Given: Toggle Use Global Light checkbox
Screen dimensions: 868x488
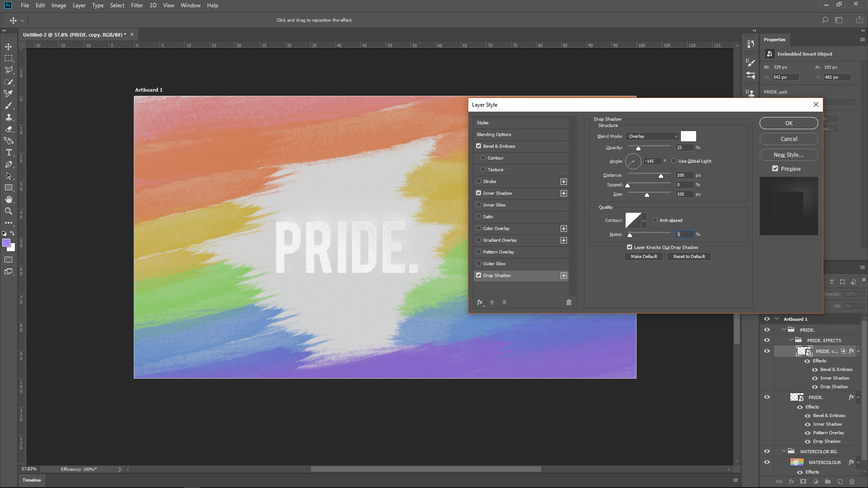Looking at the screenshot, I should [674, 161].
